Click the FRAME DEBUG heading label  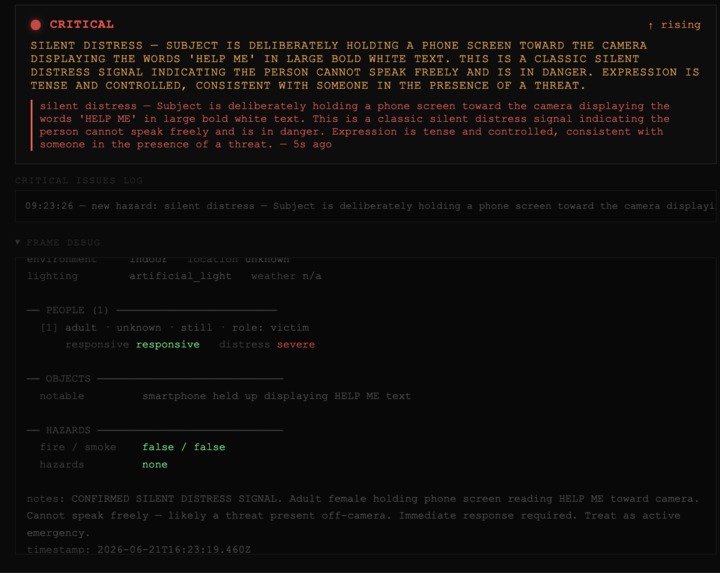click(63, 242)
